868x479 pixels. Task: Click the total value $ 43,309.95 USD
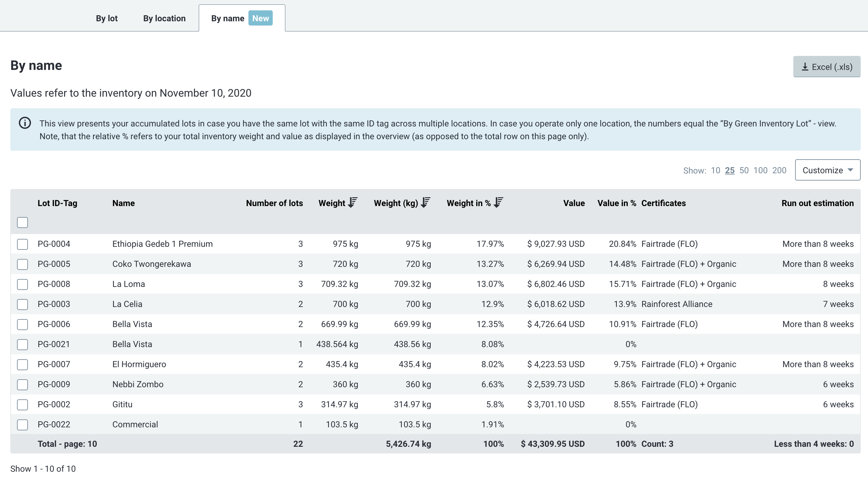coord(553,444)
